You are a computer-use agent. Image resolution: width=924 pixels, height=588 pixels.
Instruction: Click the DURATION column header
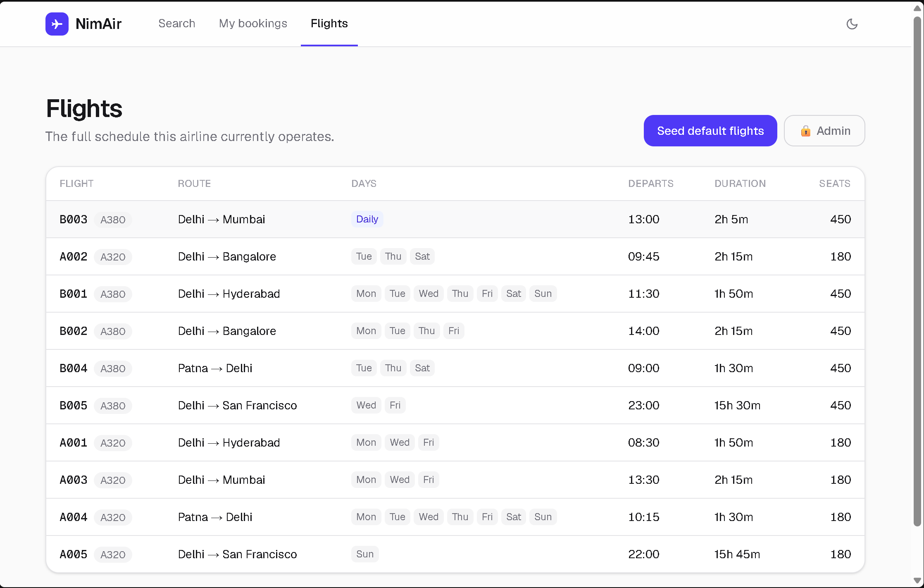[x=740, y=184]
